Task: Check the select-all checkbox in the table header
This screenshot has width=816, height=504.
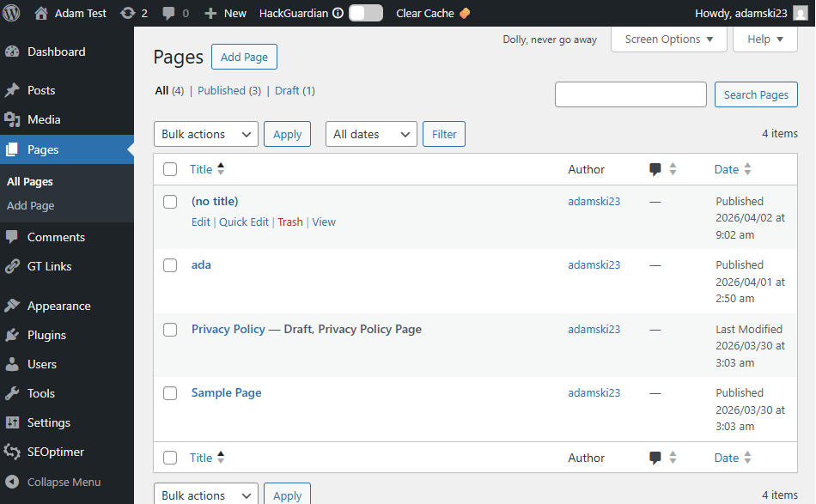Action: point(169,169)
